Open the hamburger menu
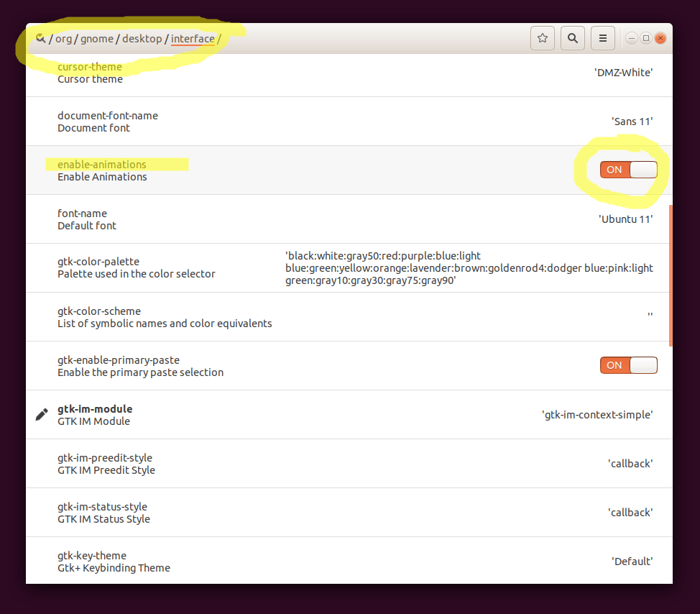 coord(603,38)
